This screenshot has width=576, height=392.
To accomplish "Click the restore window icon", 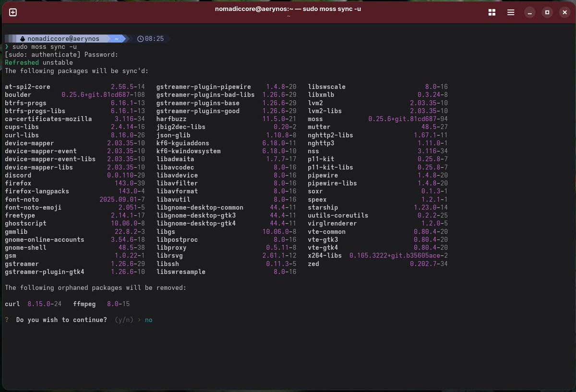I will coord(547,12).
